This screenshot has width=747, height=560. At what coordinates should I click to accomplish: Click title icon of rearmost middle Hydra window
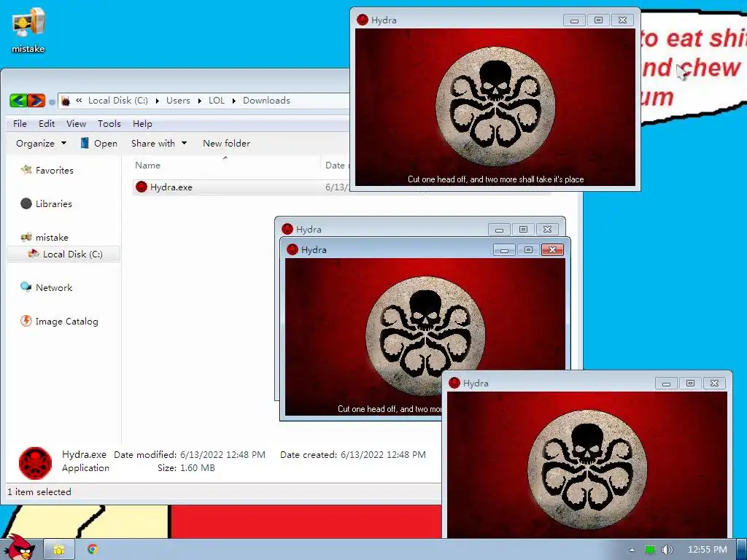point(287,229)
